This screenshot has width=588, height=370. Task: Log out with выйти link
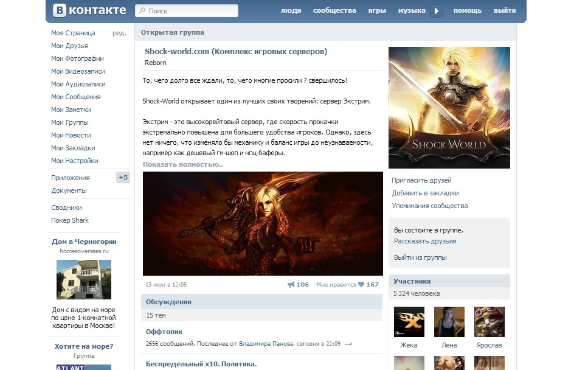coord(505,11)
